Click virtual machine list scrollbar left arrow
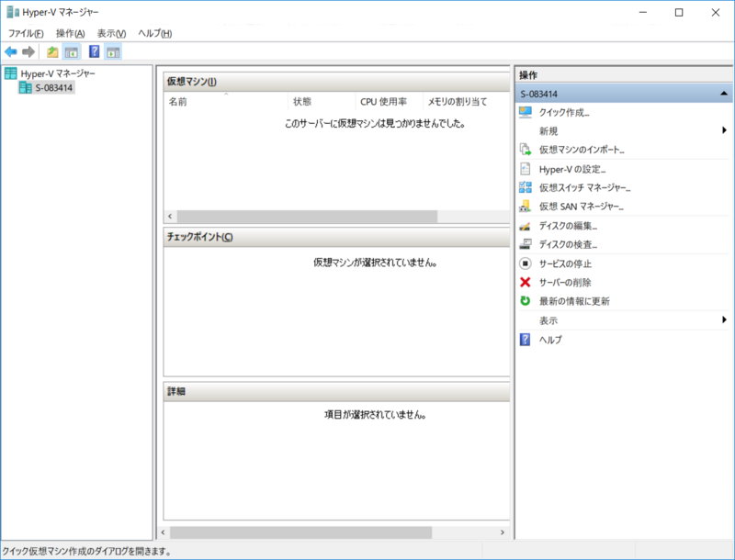 (x=170, y=217)
